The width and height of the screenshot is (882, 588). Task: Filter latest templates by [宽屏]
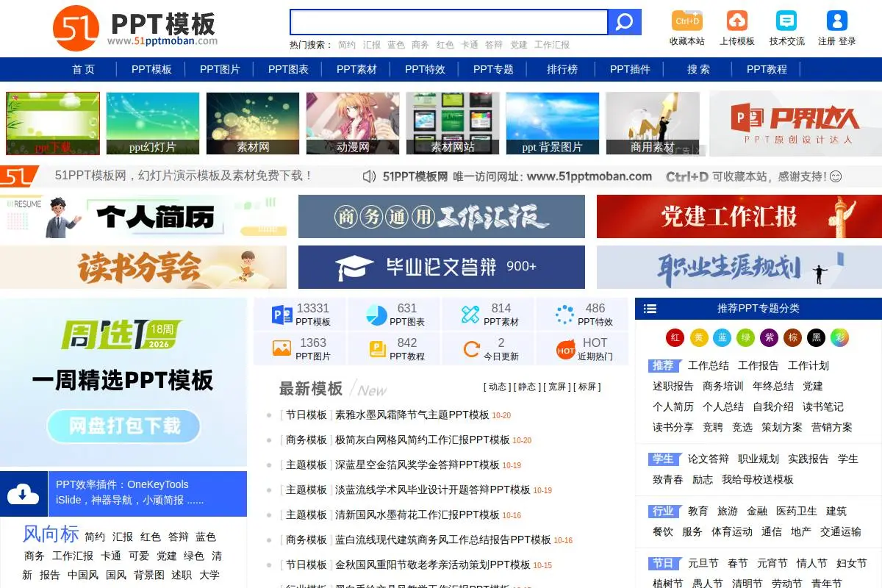tap(557, 387)
